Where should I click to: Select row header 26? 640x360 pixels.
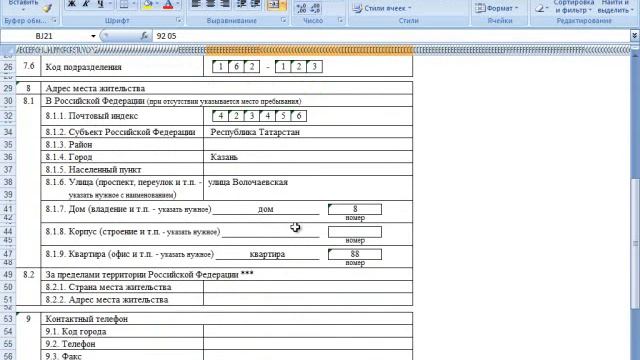tap(8, 67)
